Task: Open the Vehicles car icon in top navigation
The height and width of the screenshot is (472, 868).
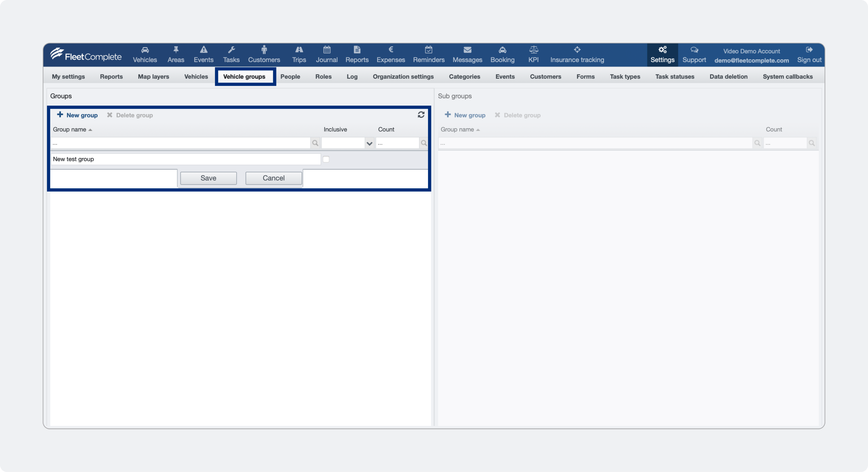Action: (145, 50)
